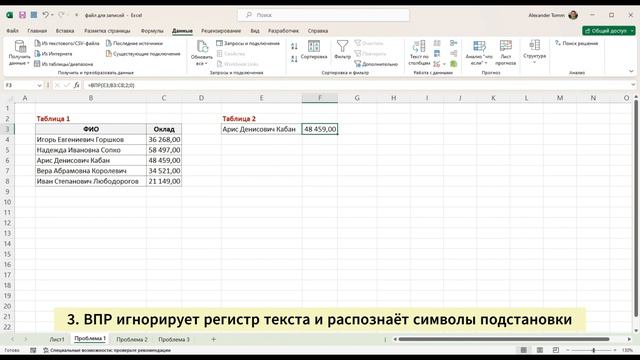Undo the last action
640x360 pixels.
tap(45, 15)
